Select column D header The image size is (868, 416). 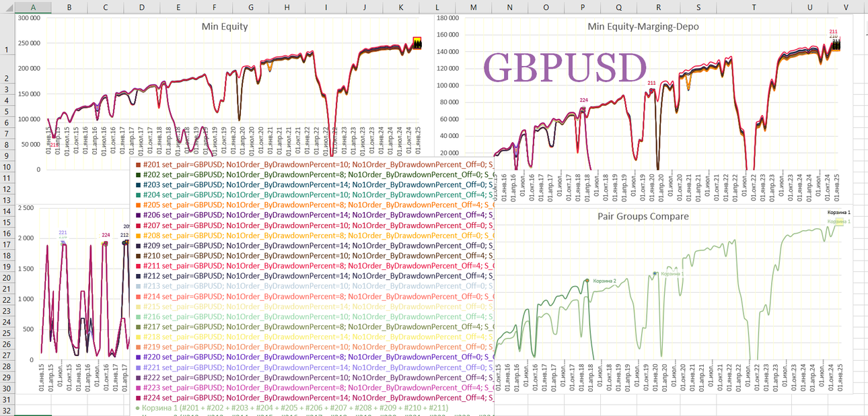point(142,7)
